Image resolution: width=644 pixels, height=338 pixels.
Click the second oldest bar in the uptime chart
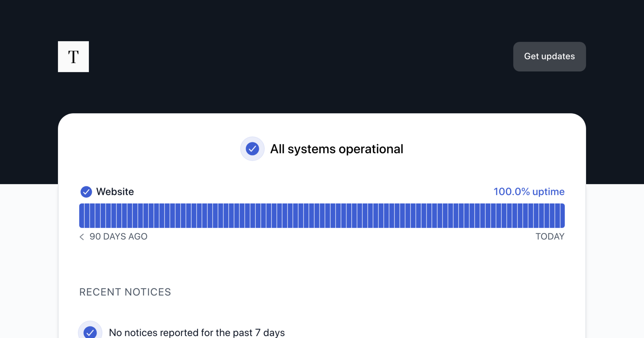(x=87, y=216)
